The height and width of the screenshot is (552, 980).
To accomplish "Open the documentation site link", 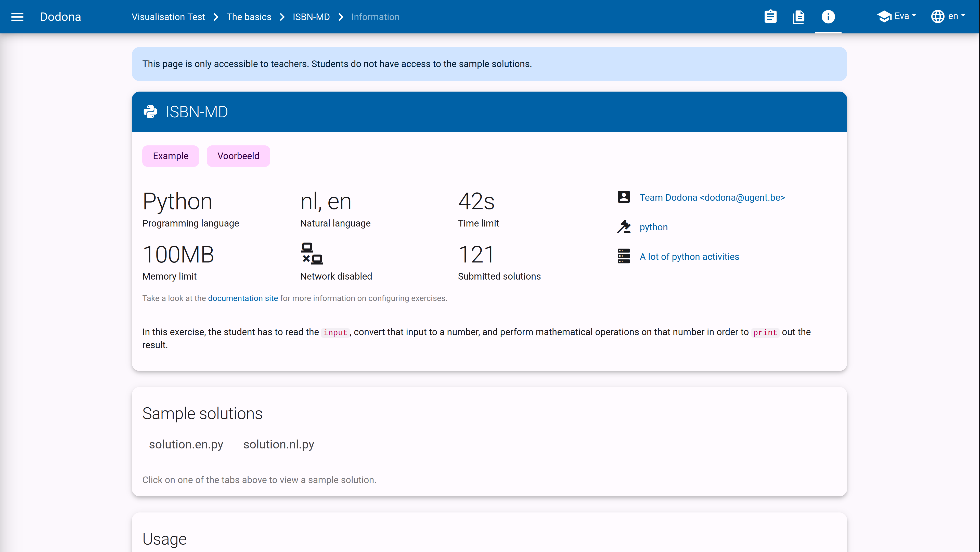I will tap(243, 298).
